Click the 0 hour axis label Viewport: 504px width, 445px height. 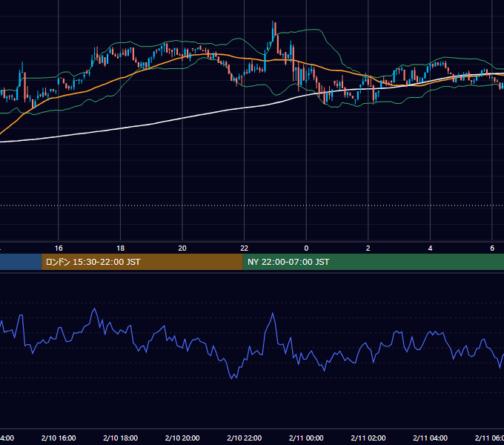306,248
